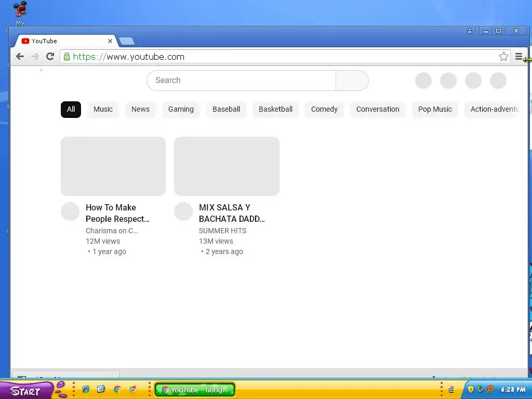
Task: Open the Chrome hamburger menu
Action: [x=518, y=56]
